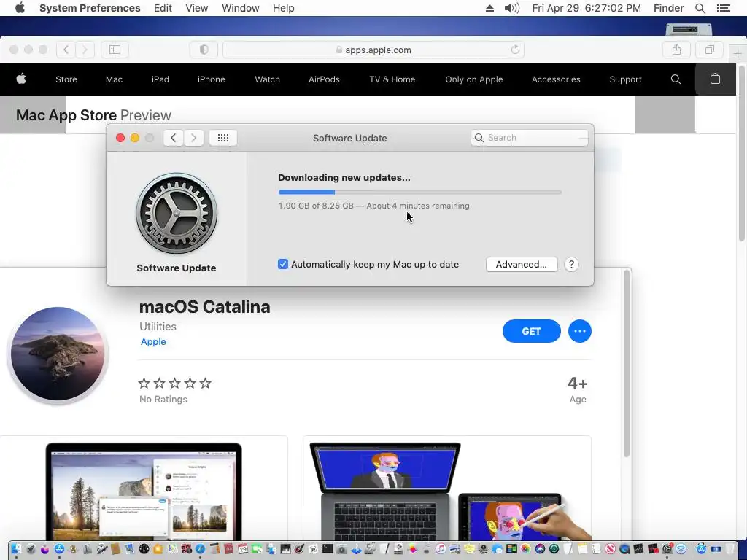Open Only on Apple nav link
Image resolution: width=747 pixels, height=560 pixels.
pos(474,79)
